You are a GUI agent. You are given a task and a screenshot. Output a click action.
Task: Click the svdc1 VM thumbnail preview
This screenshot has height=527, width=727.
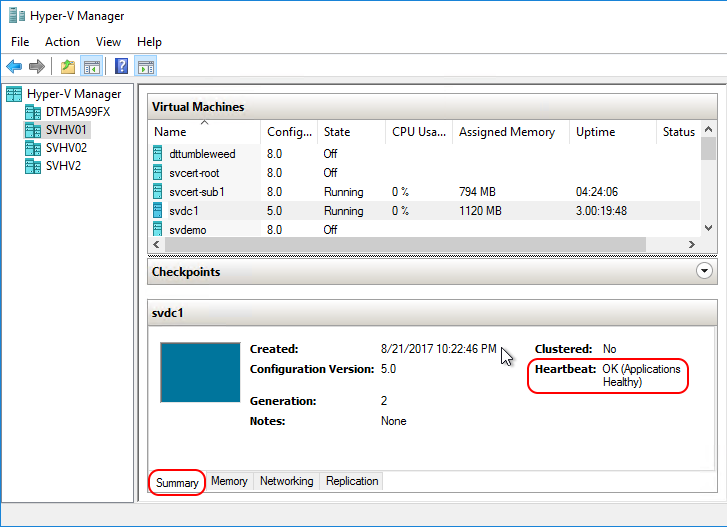point(200,373)
